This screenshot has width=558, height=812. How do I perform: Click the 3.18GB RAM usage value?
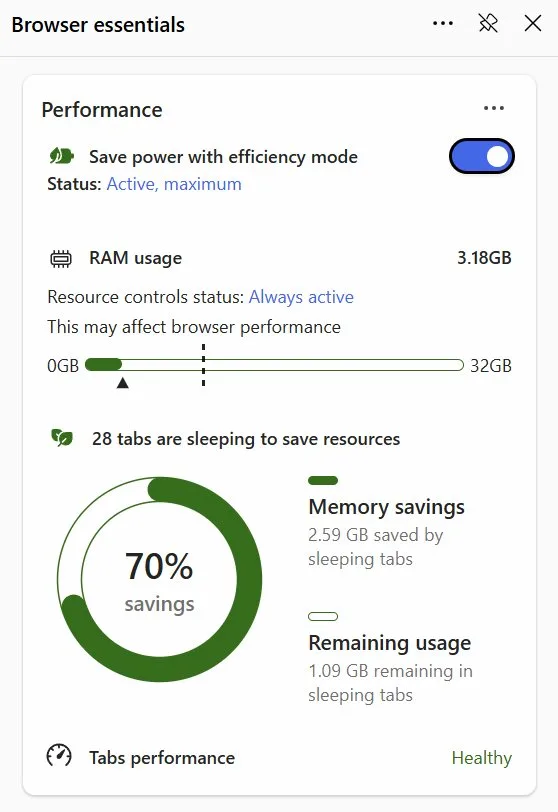[484, 258]
